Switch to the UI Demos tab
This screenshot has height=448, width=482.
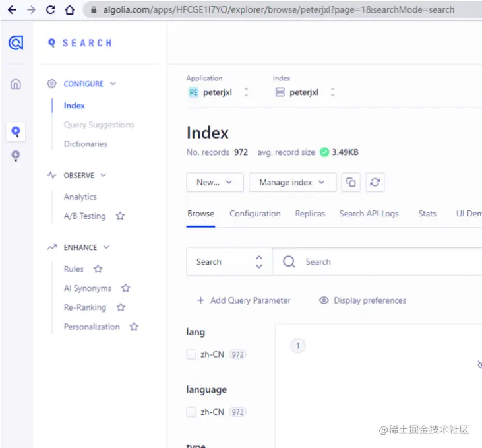pos(469,214)
